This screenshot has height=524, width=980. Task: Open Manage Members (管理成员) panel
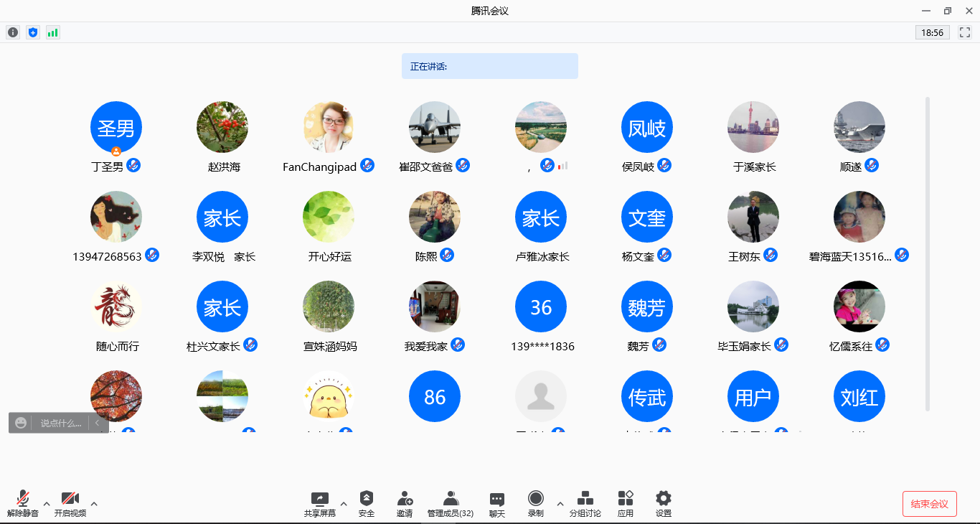(451, 503)
